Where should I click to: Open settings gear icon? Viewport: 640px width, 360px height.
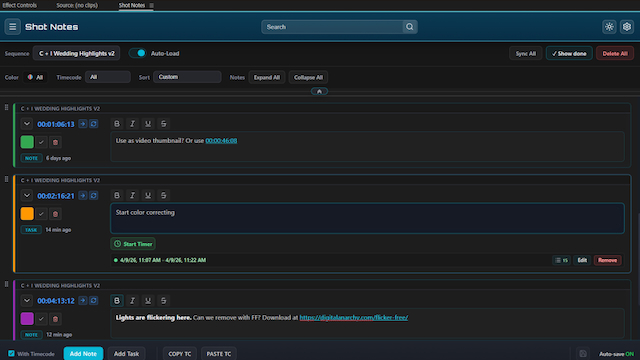coord(627,27)
